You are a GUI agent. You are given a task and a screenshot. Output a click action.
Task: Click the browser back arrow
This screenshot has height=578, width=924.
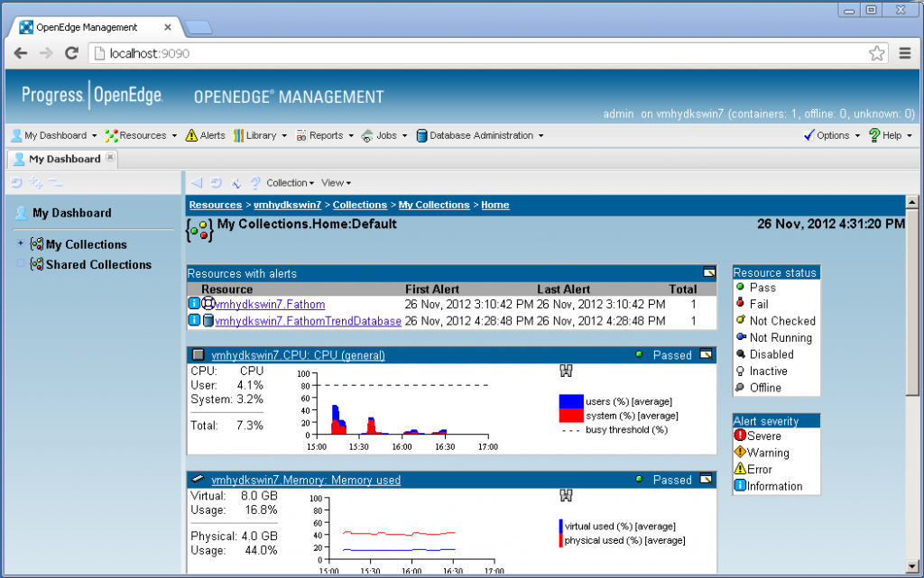coord(21,53)
